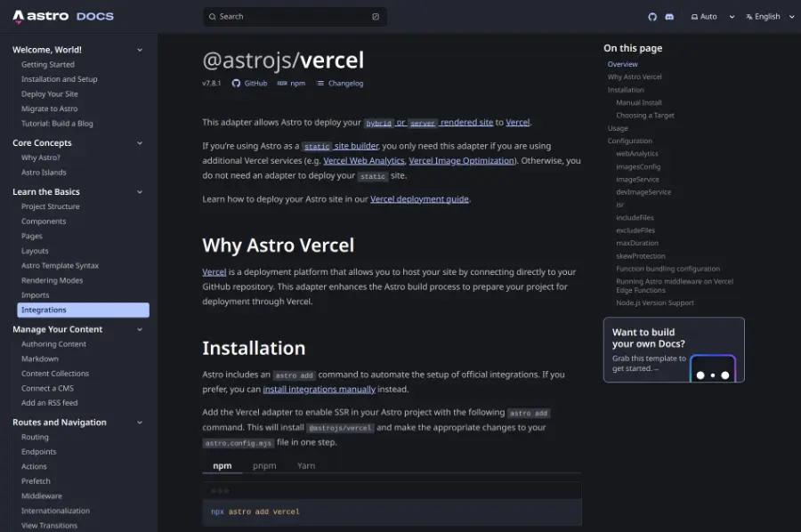The image size is (801, 532).
Task: Open the npm package link
Action: tap(291, 83)
